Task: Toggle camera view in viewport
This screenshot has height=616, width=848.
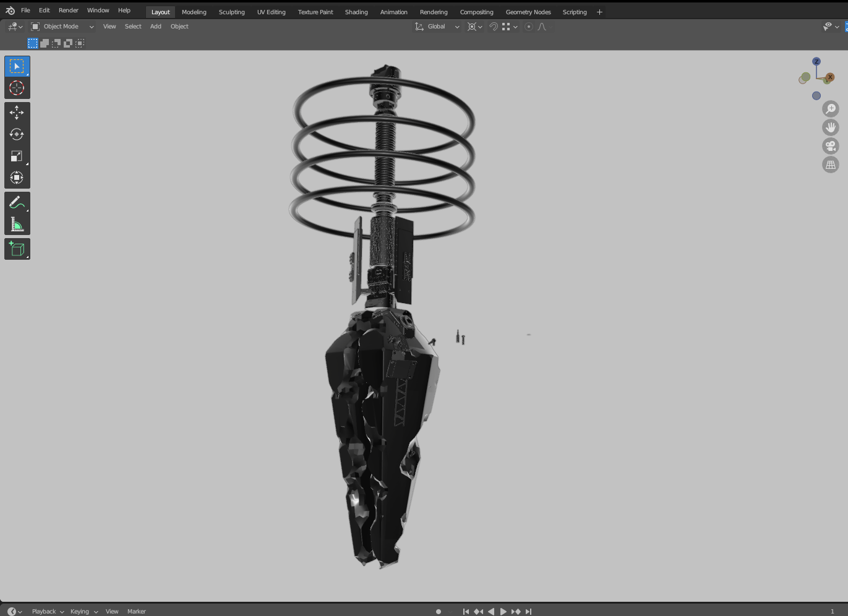Action: (831, 146)
